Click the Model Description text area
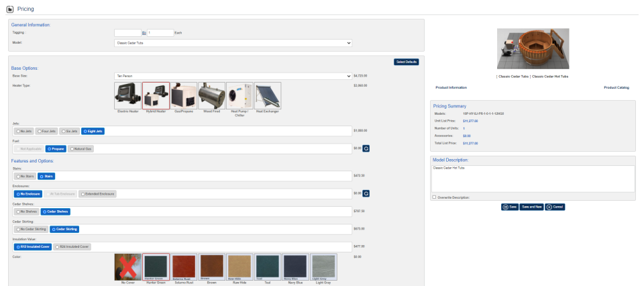The height and width of the screenshot is (286, 644). coord(533,179)
